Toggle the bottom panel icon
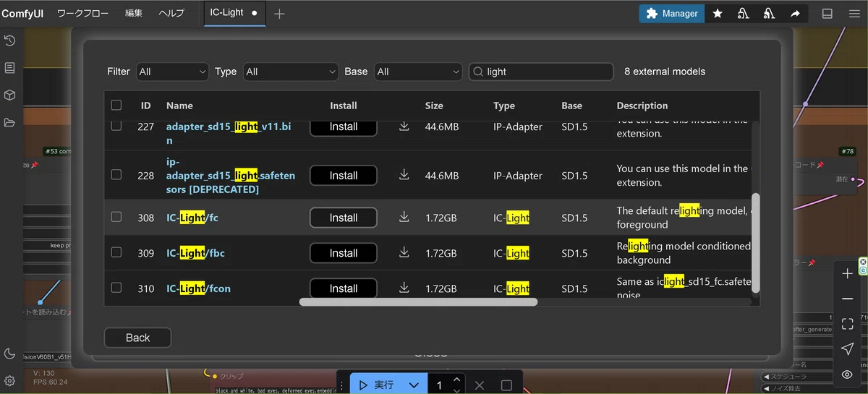The width and height of the screenshot is (868, 394). pos(827,14)
